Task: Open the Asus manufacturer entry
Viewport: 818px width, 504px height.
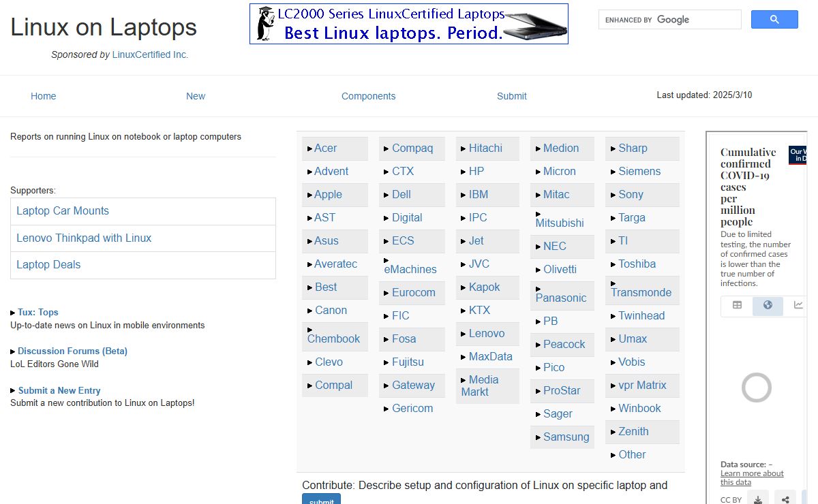Action: tap(327, 241)
